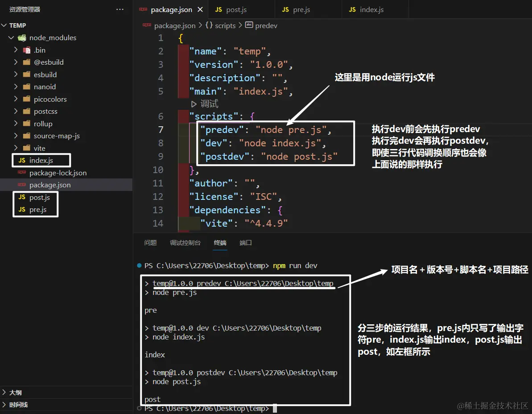Click the node_modules folder icon
Image resolution: width=532 pixels, height=414 pixels.
click(22, 37)
